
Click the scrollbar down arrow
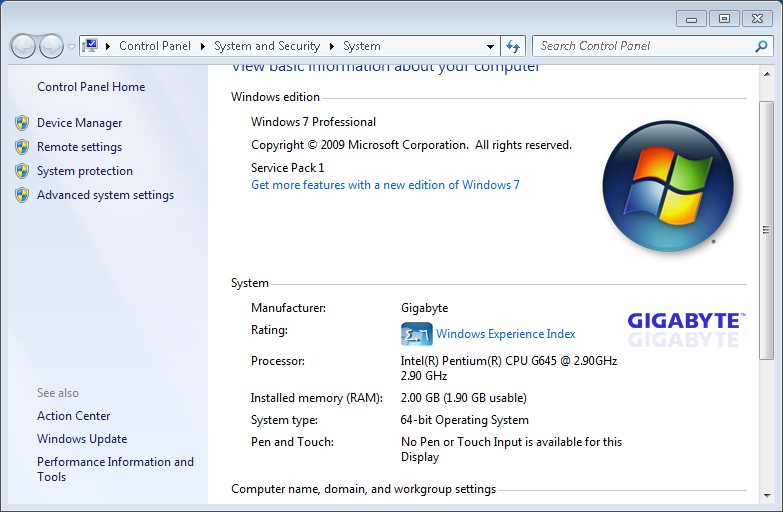(767, 496)
